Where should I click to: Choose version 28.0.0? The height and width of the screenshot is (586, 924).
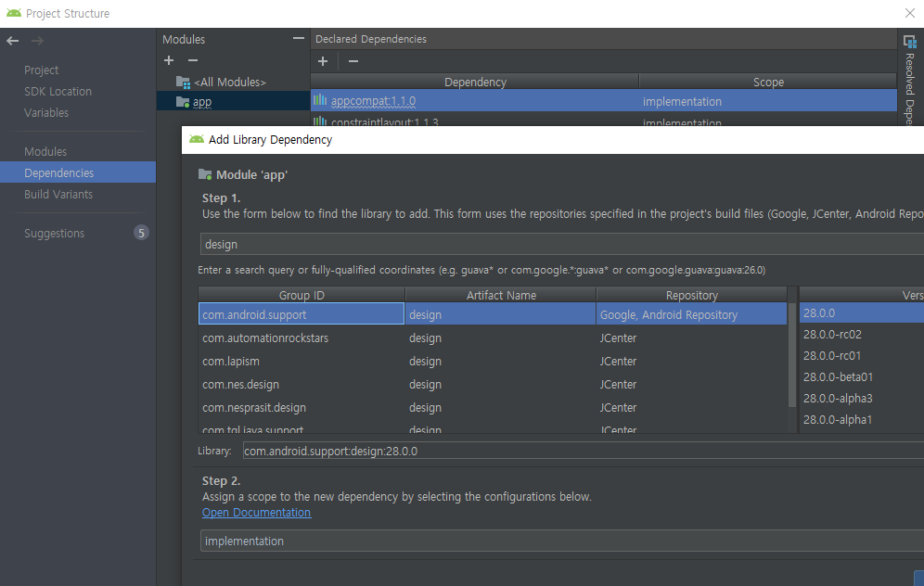click(862, 312)
